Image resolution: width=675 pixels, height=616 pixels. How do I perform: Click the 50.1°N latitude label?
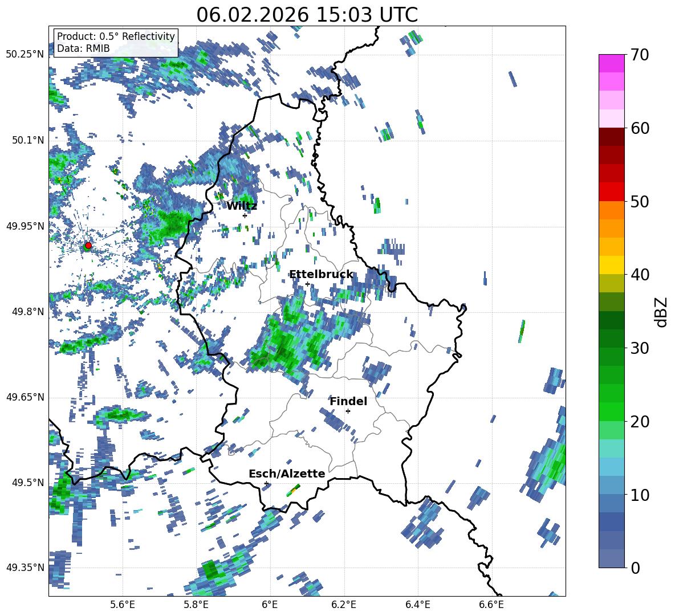[x=28, y=140]
